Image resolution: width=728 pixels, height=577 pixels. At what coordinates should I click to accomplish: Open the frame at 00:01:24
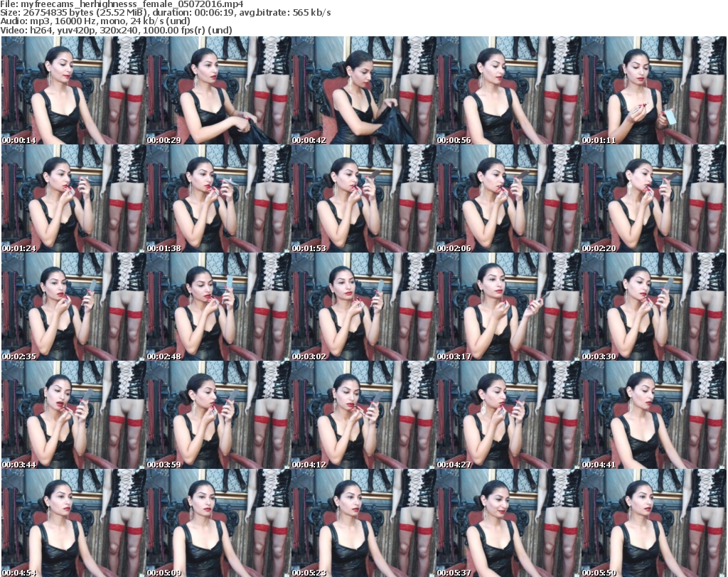pyautogui.click(x=74, y=198)
